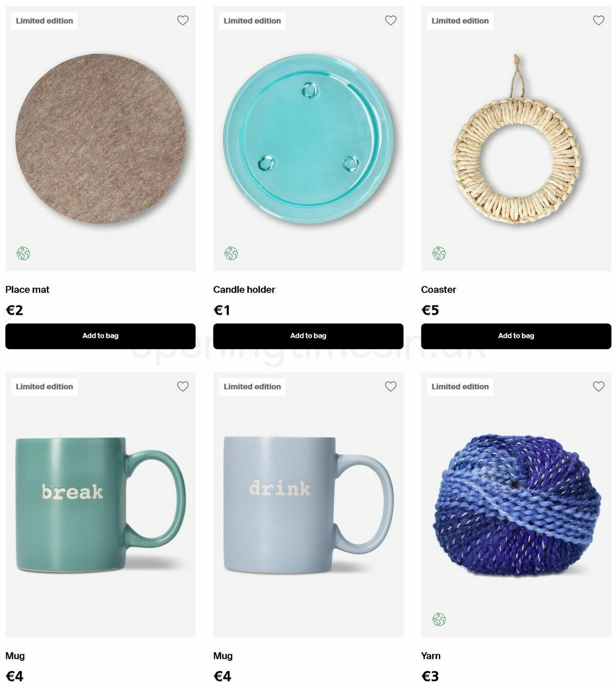Screen dimensions: 616x686
Task: Open the green break mug image
Action: pos(101,504)
